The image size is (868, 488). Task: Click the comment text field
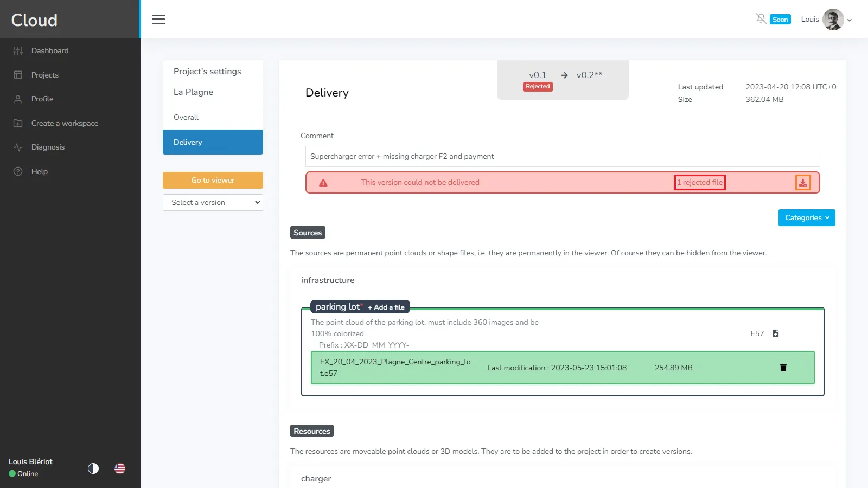pos(563,156)
